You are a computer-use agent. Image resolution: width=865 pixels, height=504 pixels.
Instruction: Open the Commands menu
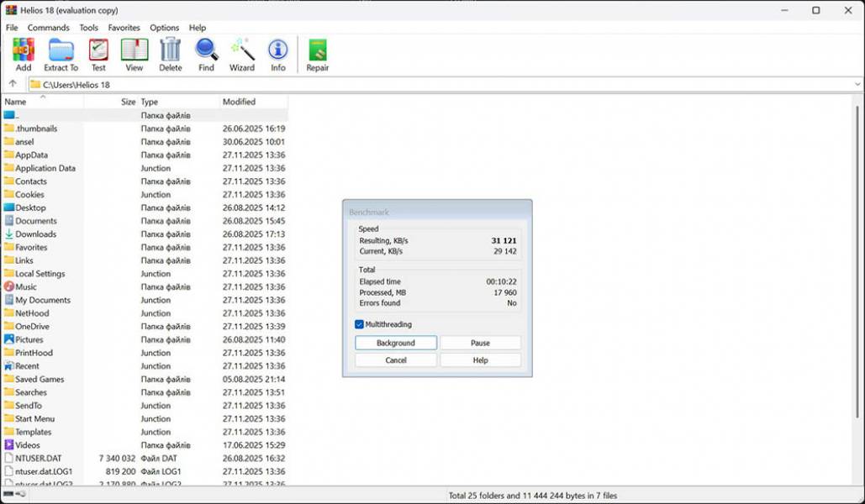pyautogui.click(x=49, y=28)
